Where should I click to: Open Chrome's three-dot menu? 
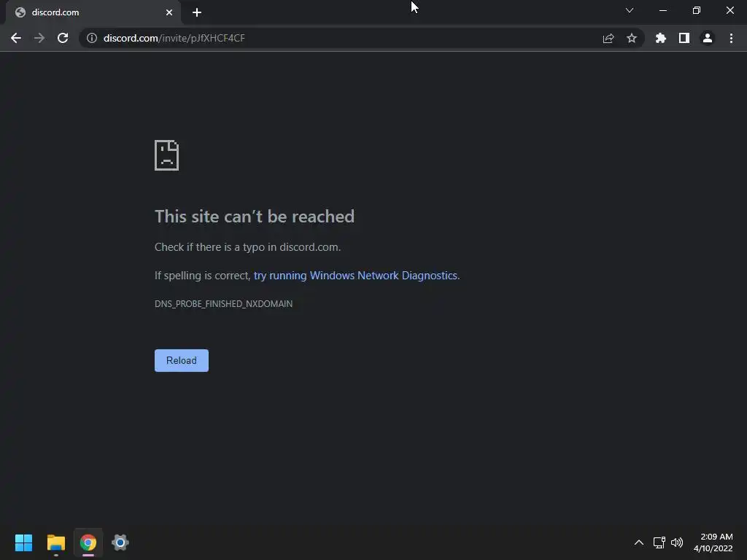(x=731, y=38)
